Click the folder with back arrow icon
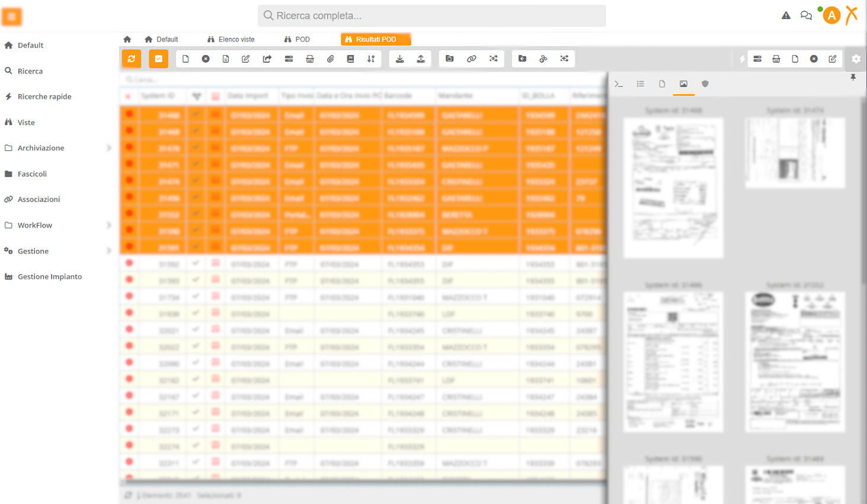867x504 pixels. (522, 59)
